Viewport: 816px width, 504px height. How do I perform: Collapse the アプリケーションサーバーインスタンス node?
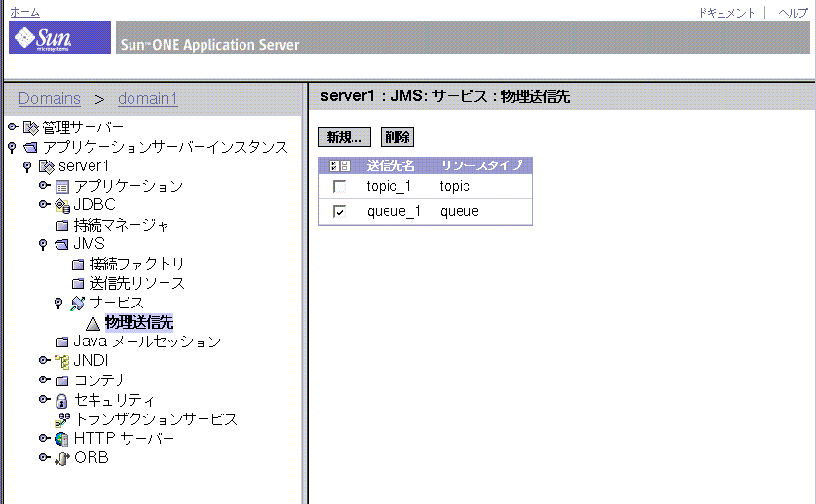coord(12,148)
